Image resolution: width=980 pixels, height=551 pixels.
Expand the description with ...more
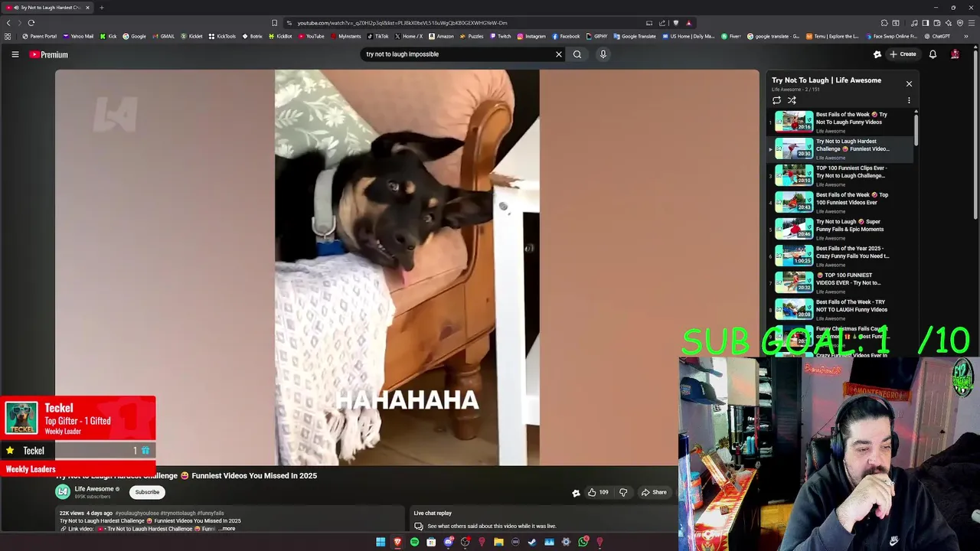(227, 529)
